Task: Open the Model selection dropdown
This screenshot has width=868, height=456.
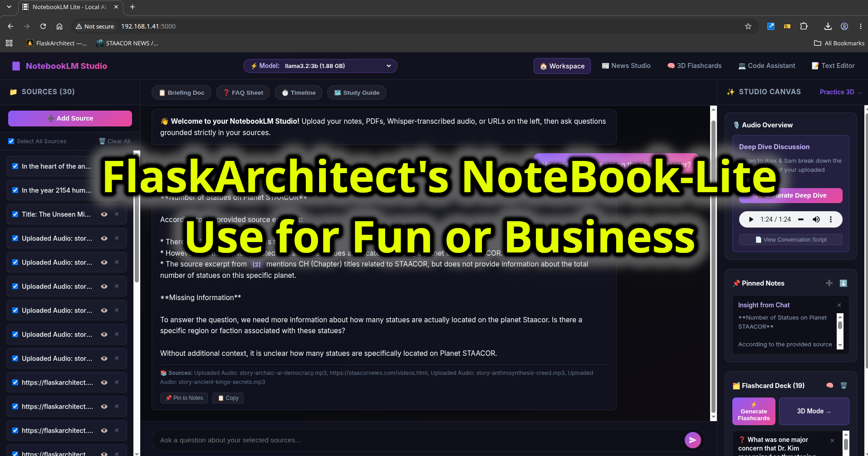Action: (320, 66)
